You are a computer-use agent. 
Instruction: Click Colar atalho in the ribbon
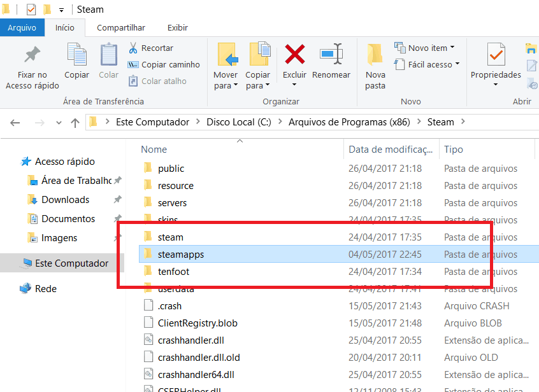click(158, 81)
